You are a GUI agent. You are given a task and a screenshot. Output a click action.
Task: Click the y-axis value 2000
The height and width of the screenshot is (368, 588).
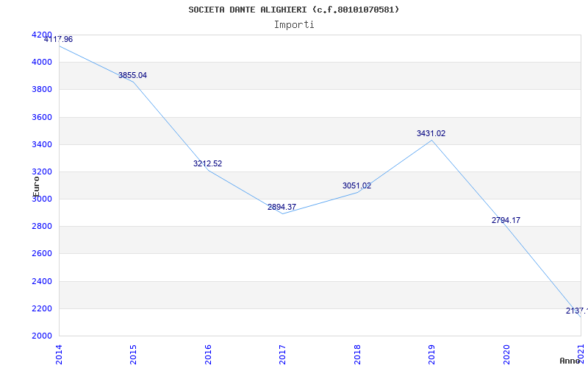(x=41, y=336)
